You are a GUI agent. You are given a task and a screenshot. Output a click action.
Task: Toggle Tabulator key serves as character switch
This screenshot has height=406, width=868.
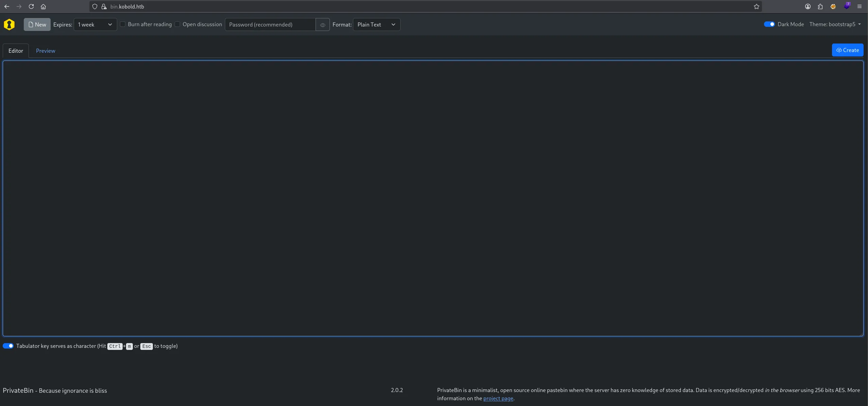pos(8,346)
